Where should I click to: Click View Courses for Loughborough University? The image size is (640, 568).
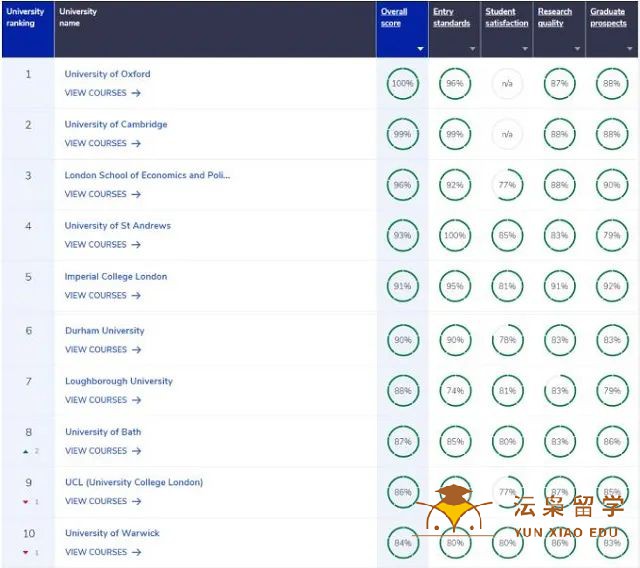click(103, 400)
